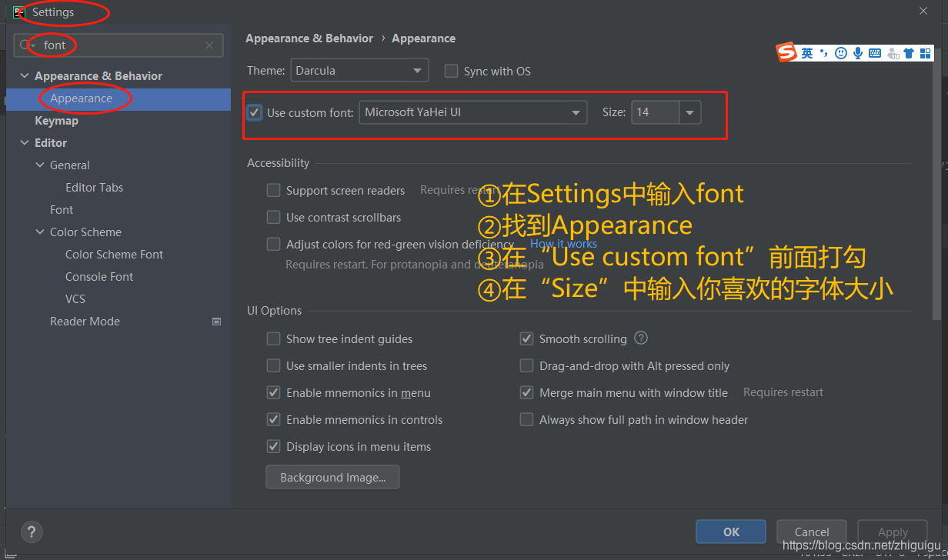Select Keymap in the settings tree

[x=56, y=121]
